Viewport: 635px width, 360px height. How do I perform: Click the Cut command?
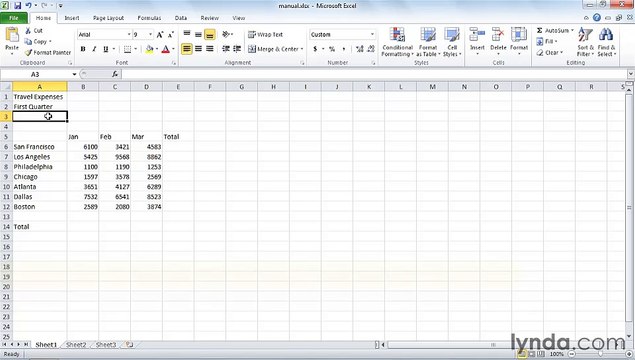point(34,30)
